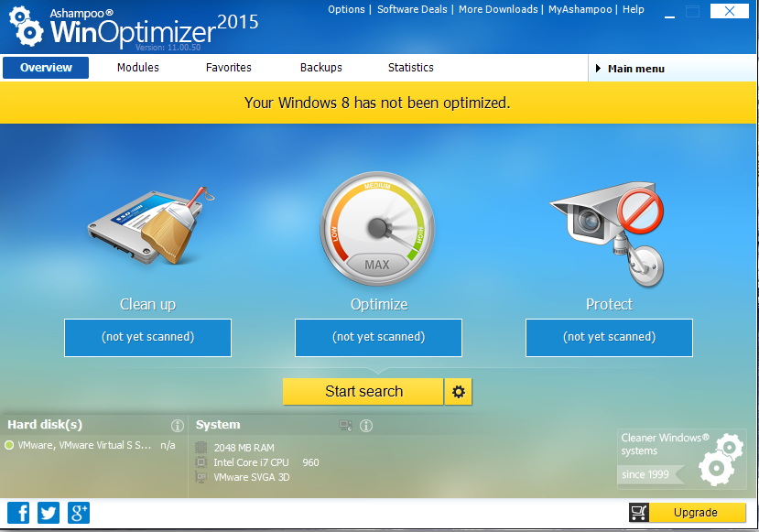This screenshot has height=532, width=759.
Task: Click the Hard disk(s) info icon
Action: (178, 426)
